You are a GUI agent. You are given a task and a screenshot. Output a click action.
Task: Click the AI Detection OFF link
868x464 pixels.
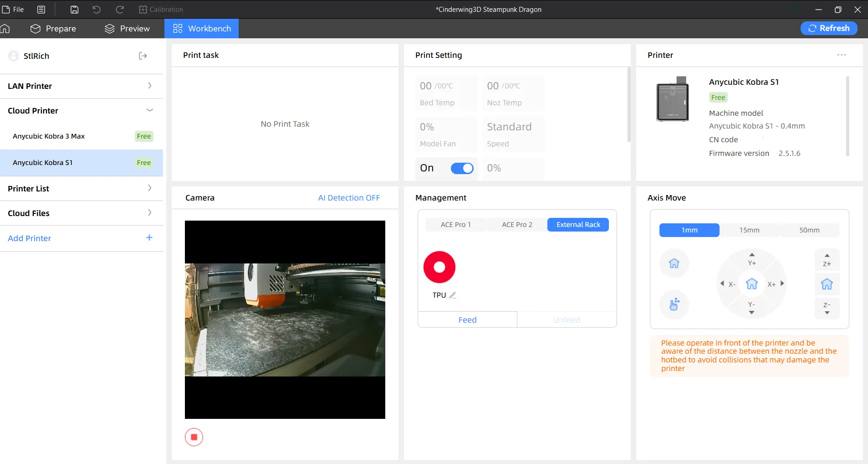(349, 198)
